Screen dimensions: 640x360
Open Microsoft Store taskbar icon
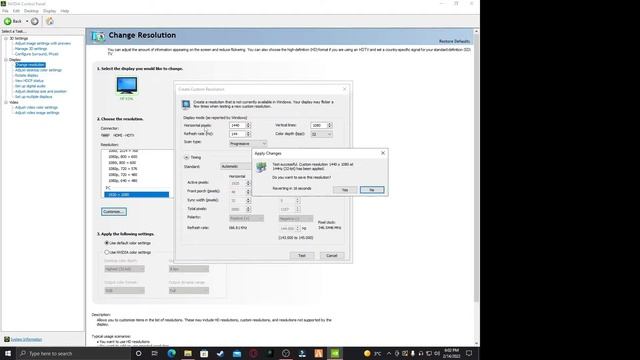[204, 353]
